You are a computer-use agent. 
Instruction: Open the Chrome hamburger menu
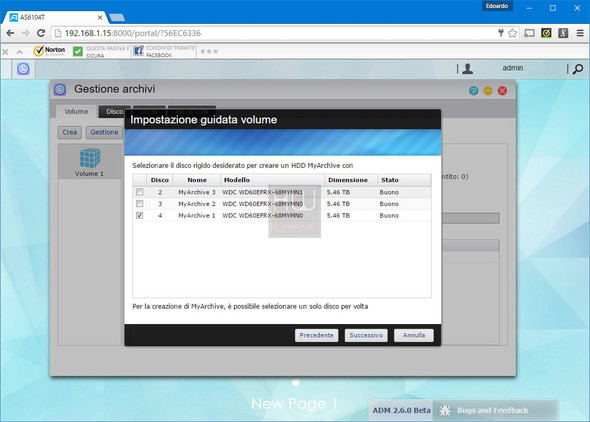coord(580,33)
